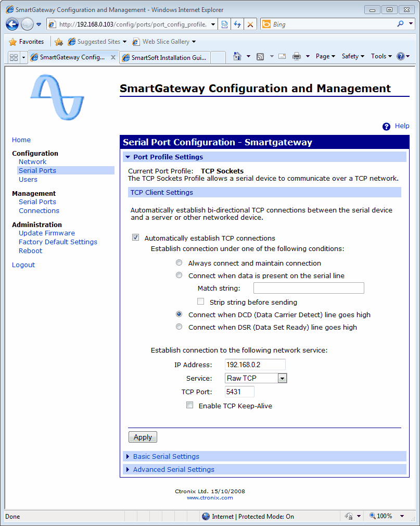Select Connect when DCD line goes high
Image resolution: width=420 pixels, height=526 pixels.
180,315
